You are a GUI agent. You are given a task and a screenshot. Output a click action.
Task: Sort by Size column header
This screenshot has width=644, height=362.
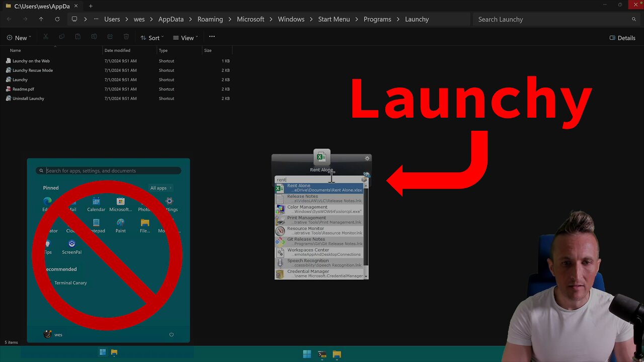217,50
